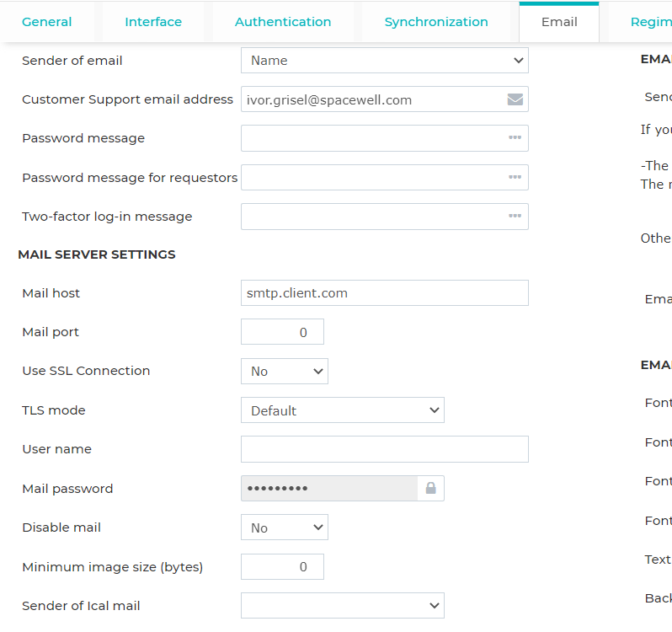Click the Sender of email label

(72, 61)
